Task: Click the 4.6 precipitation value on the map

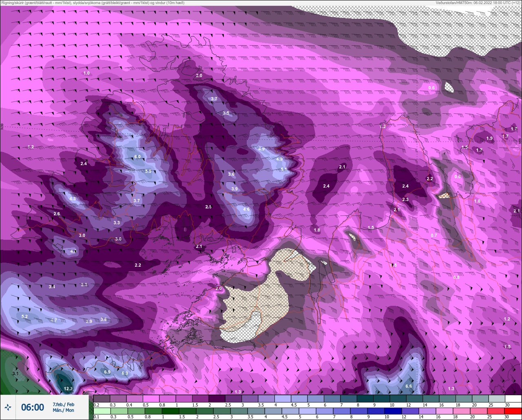Action: point(246,209)
